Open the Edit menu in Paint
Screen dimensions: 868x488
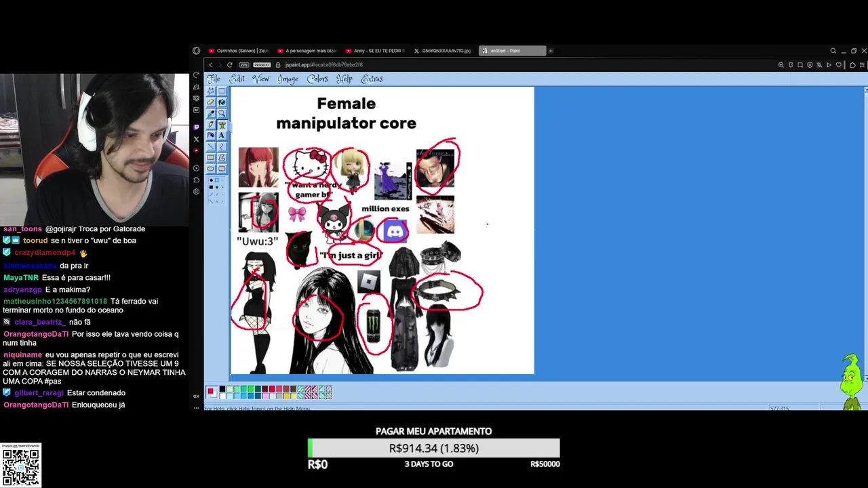click(x=237, y=79)
